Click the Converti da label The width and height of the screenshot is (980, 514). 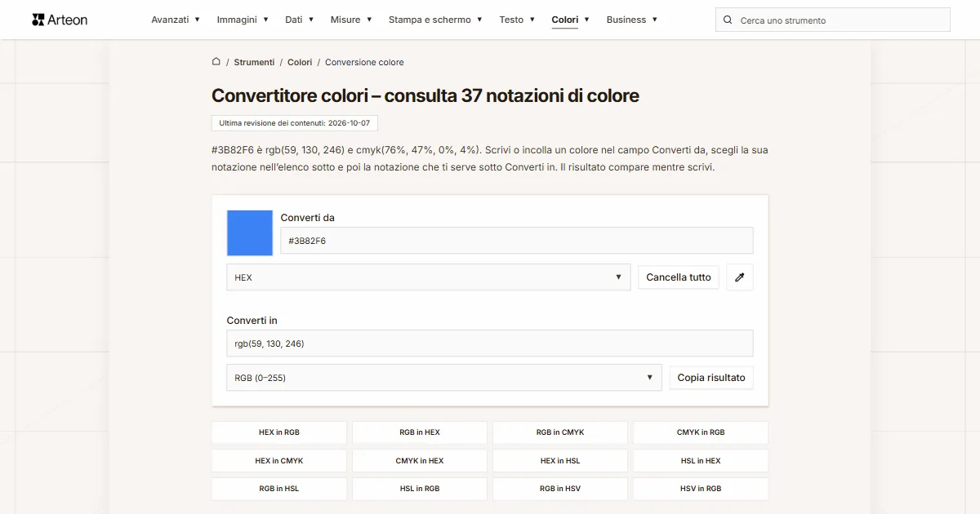tap(308, 218)
